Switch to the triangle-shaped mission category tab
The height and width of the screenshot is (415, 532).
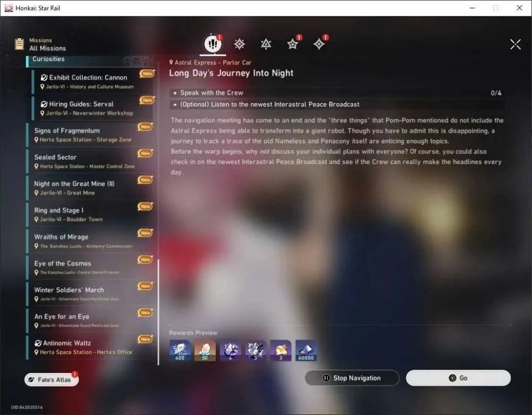click(266, 44)
